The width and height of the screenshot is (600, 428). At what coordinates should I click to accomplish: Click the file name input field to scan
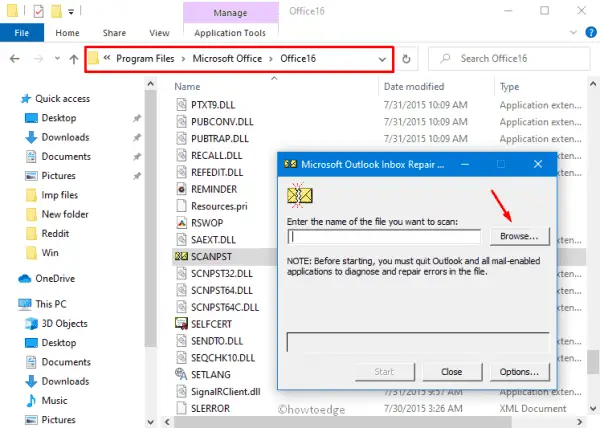point(385,237)
